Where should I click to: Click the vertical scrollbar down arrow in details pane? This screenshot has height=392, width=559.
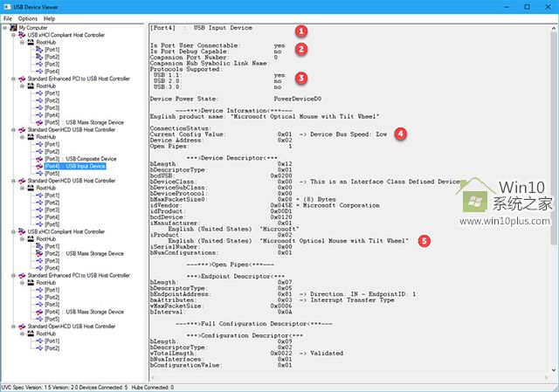click(x=554, y=370)
